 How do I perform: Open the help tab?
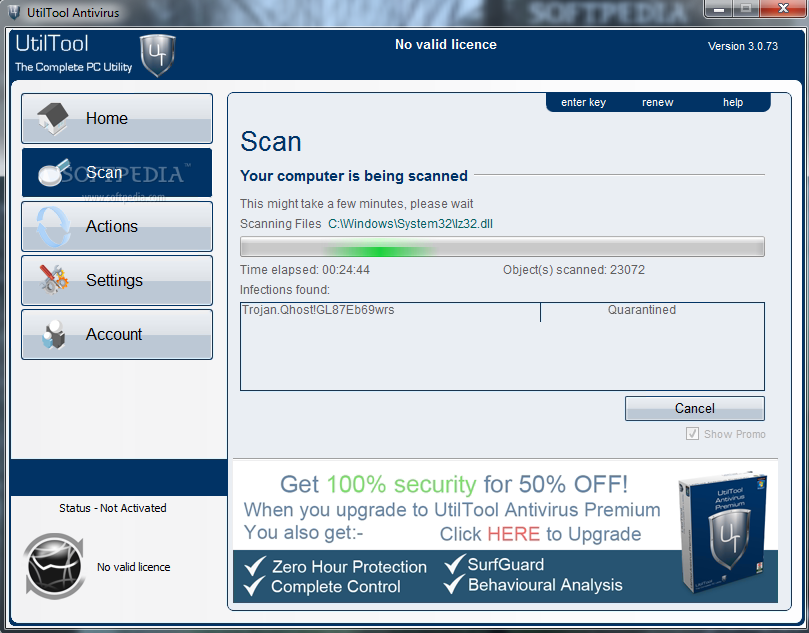(x=733, y=102)
